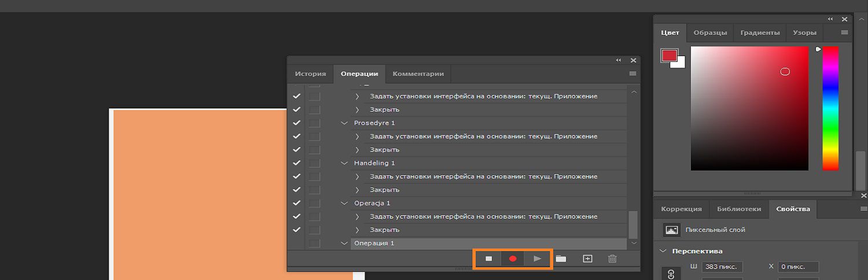Click the Перспектива section heading

tap(698, 252)
